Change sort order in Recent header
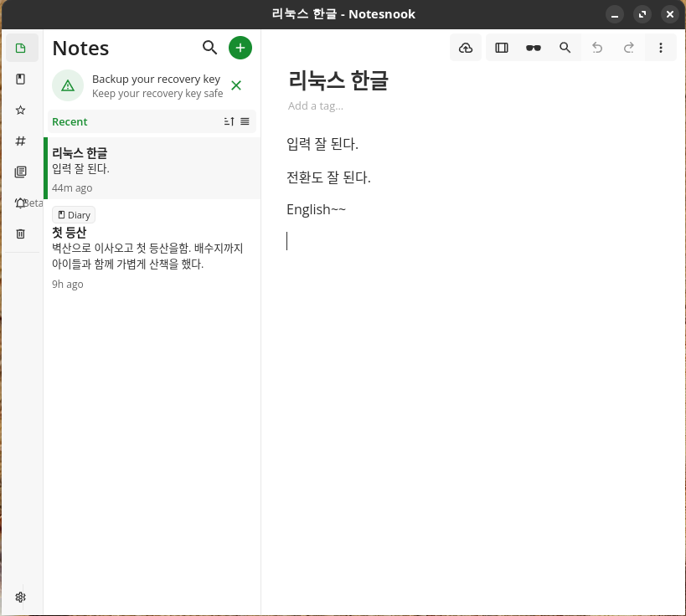Image resolution: width=686 pixels, height=616 pixels. coord(230,121)
